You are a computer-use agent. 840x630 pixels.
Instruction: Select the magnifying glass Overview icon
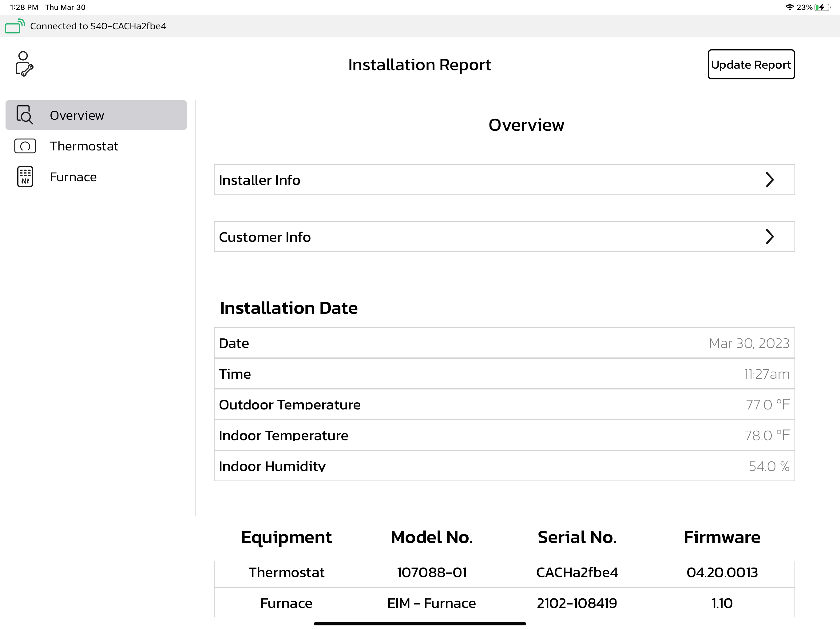24,115
